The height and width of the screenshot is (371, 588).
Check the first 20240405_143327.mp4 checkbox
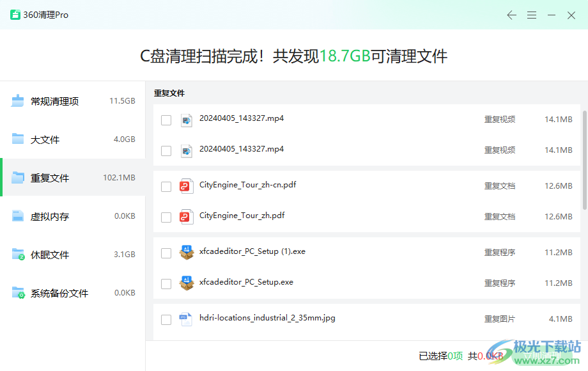coord(166,120)
